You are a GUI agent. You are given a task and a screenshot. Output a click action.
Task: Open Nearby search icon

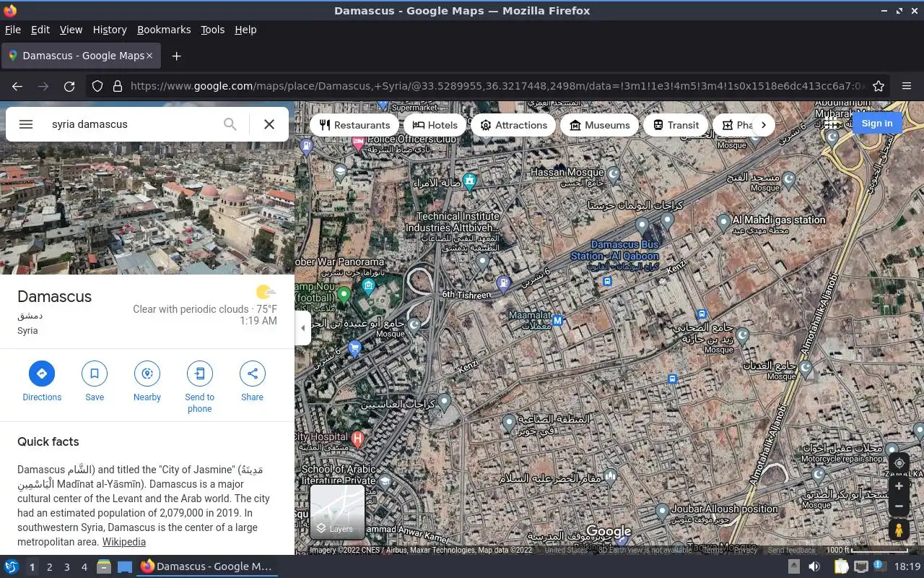[147, 374]
